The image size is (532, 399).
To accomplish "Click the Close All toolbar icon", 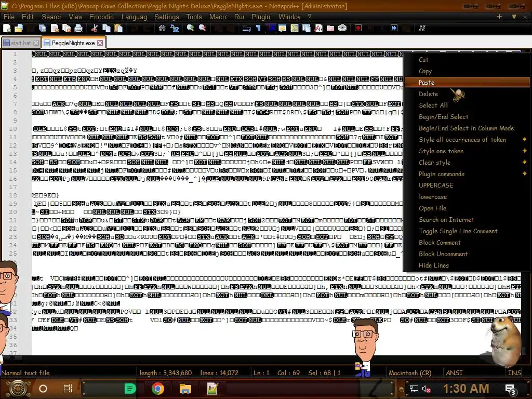I will [x=66, y=28].
